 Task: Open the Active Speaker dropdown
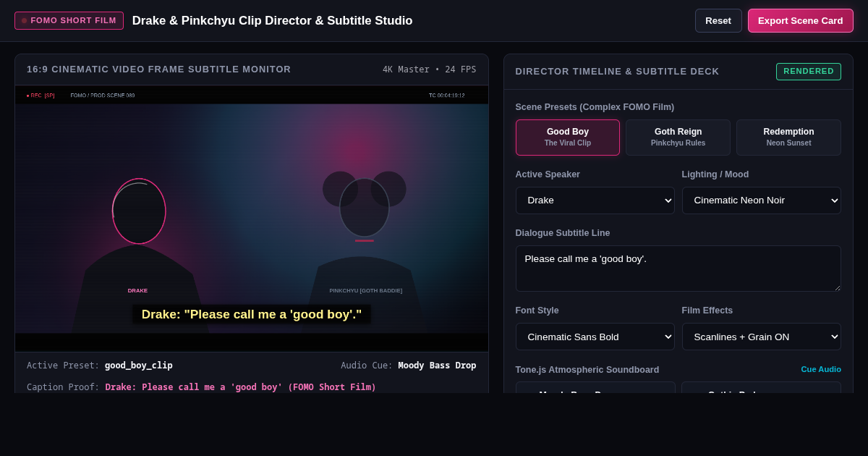click(595, 200)
